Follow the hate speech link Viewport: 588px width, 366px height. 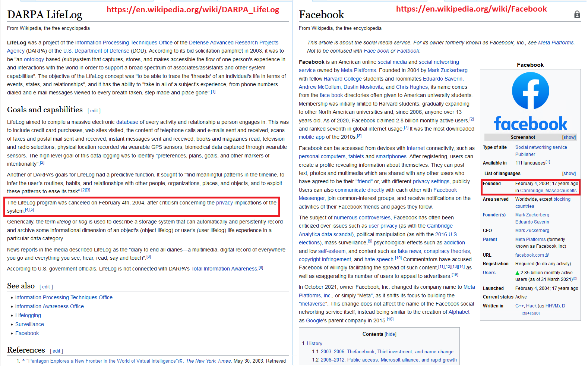point(379,259)
